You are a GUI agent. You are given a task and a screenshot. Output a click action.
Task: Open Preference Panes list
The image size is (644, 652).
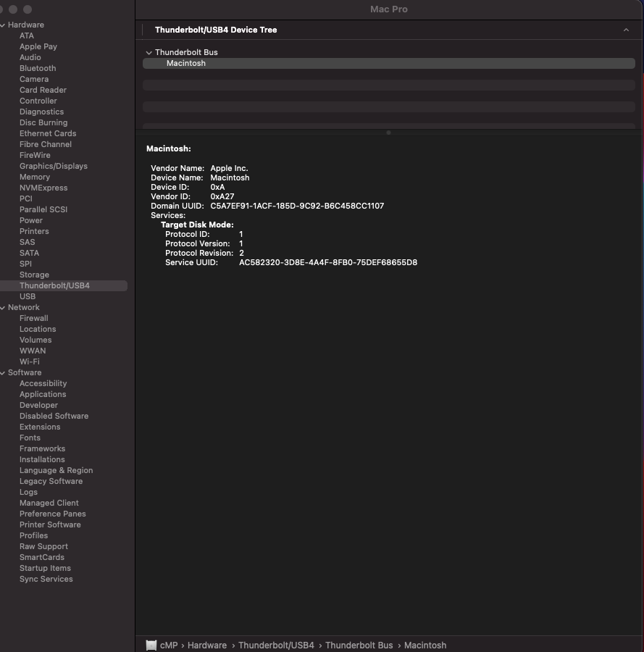[x=52, y=513]
